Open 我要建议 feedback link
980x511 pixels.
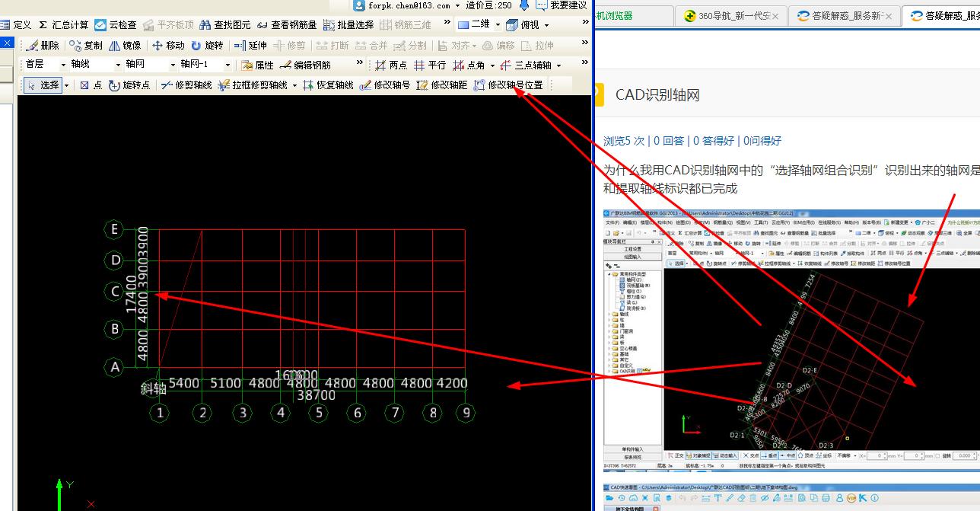[x=561, y=5]
